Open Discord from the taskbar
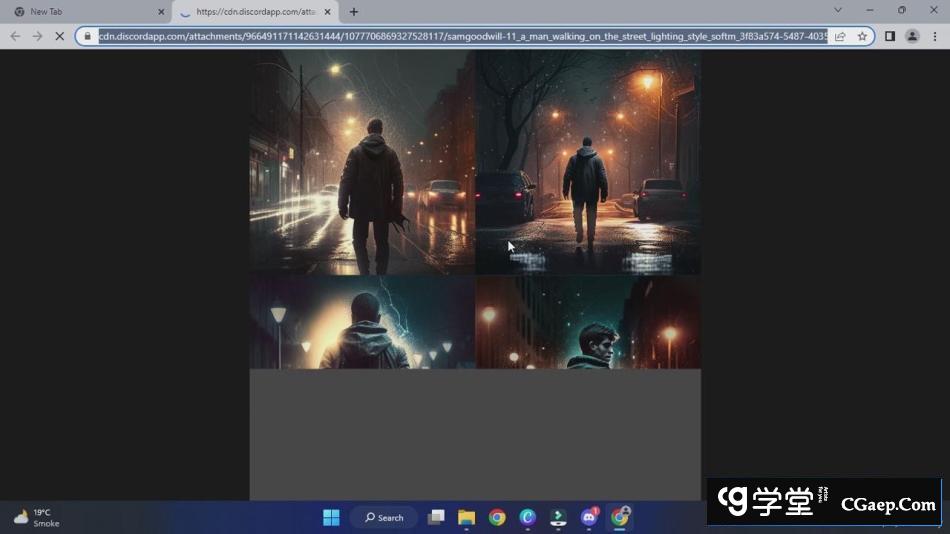 click(x=590, y=517)
